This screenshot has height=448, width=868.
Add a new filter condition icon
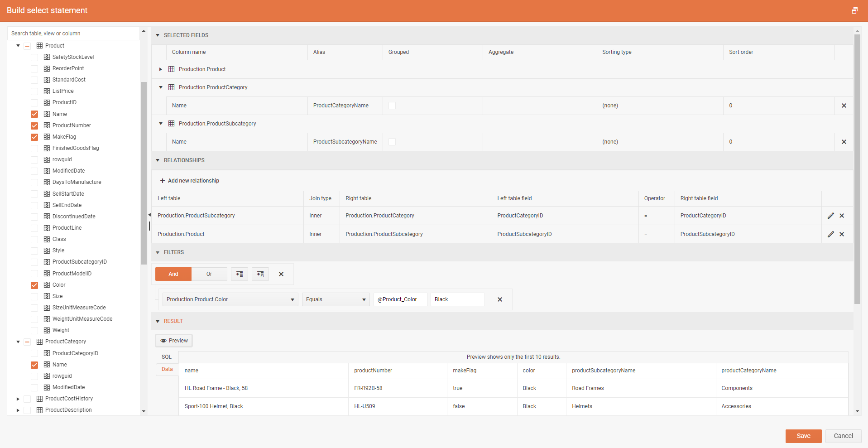pyautogui.click(x=239, y=274)
